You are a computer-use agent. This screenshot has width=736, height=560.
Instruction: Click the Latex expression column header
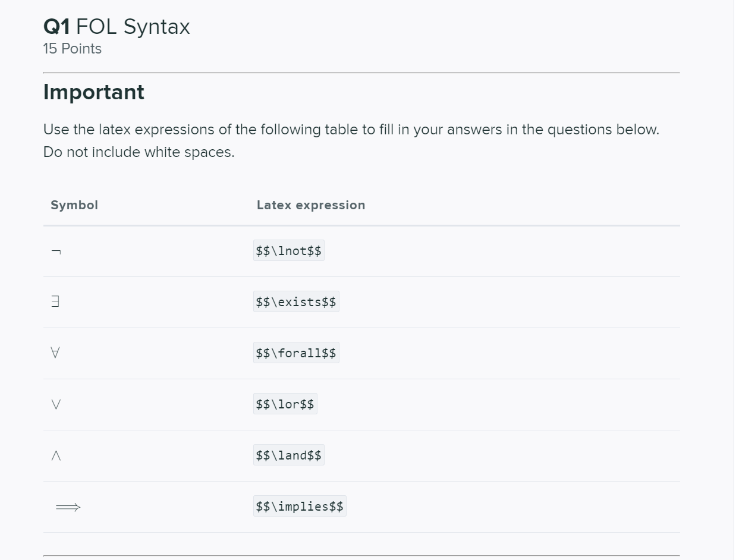(x=310, y=205)
